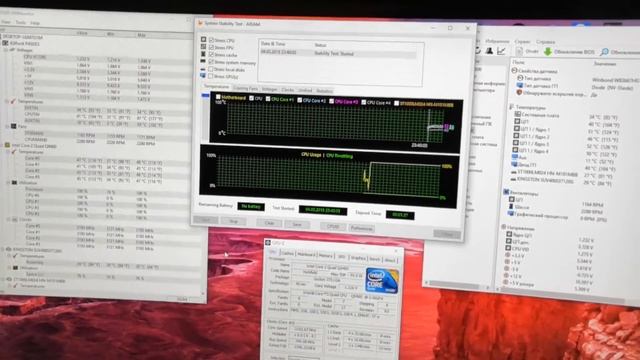The height and width of the screenshot is (360, 640).
Task: Click the Stress local disks drive icon
Action: pyautogui.click(x=203, y=69)
